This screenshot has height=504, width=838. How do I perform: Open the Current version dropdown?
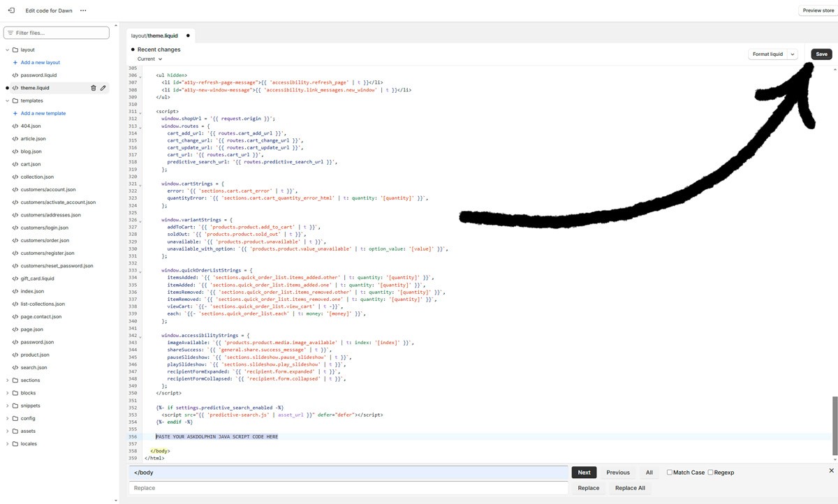click(149, 59)
